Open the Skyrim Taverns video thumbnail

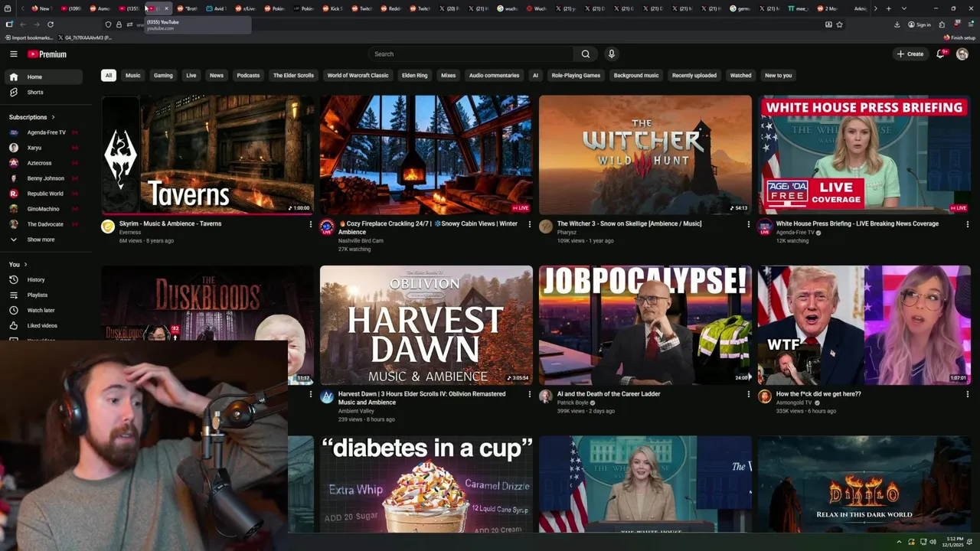click(x=207, y=155)
